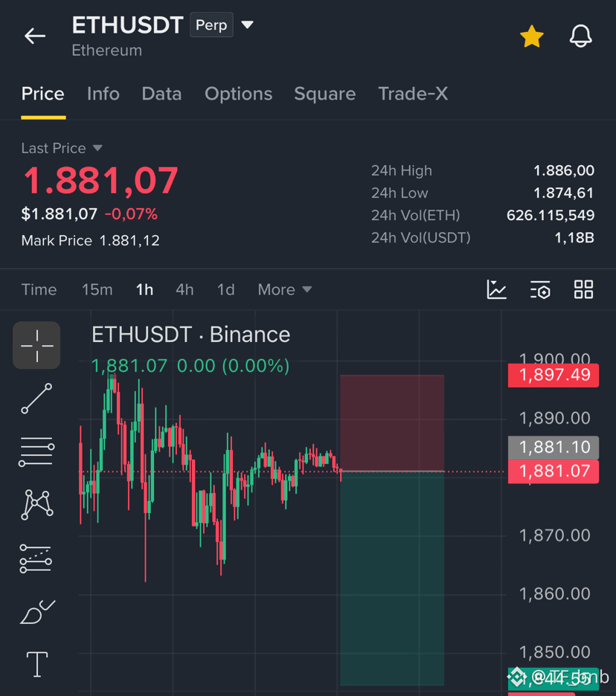Expand the More intervals dropdown
Screen dimensions: 616x696
pyautogui.click(x=285, y=290)
